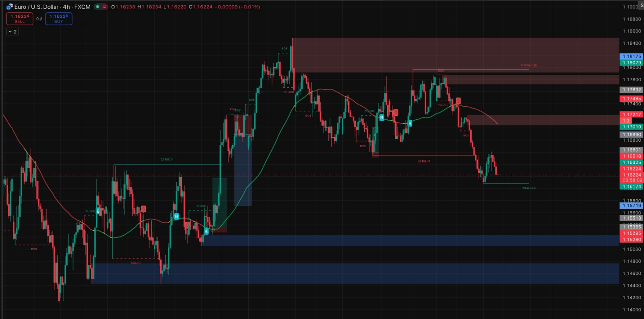Click the green 1.16325 price label
This screenshot has height=319, width=644.
click(x=632, y=163)
